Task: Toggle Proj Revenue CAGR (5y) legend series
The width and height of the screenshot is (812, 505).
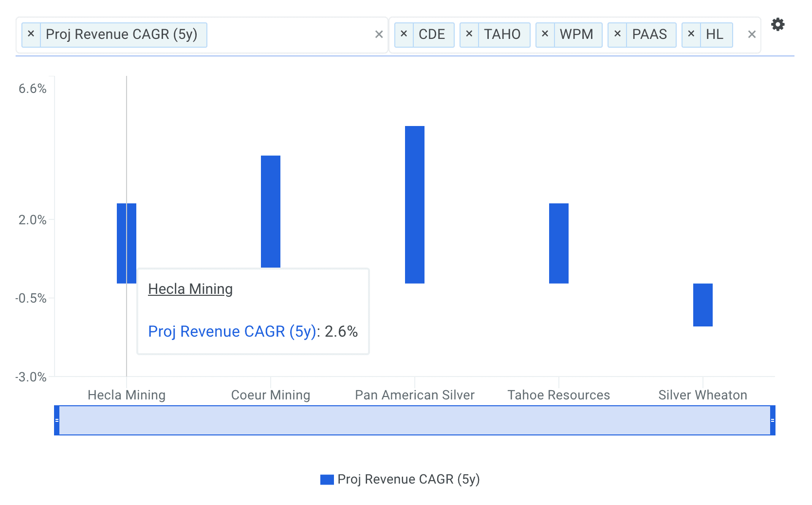Action: click(400, 479)
